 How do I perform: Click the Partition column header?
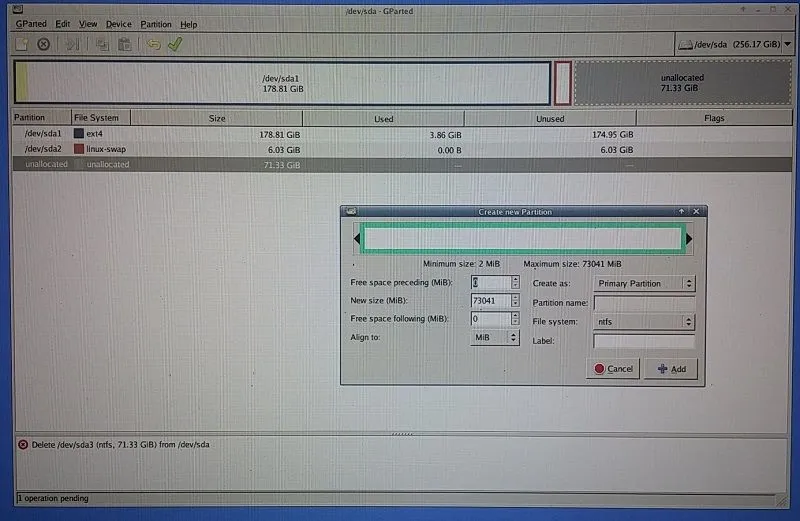click(x=42, y=118)
